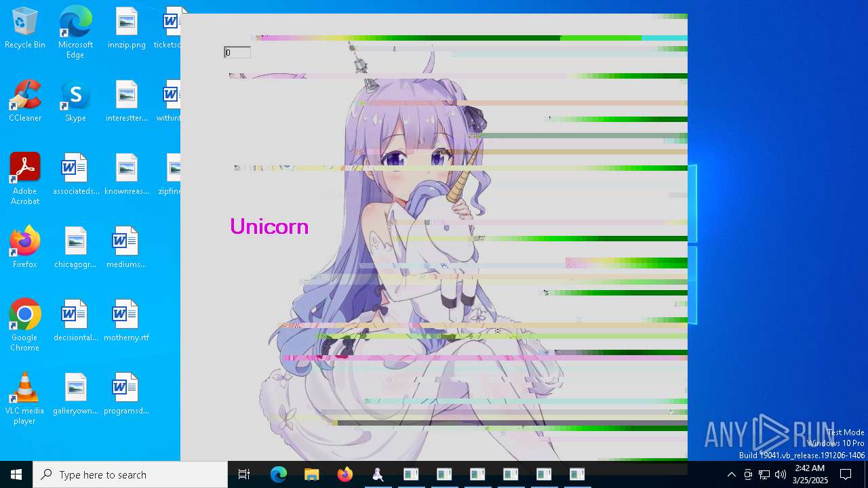
Task: Open File Explorer from the taskbar
Action: click(311, 474)
